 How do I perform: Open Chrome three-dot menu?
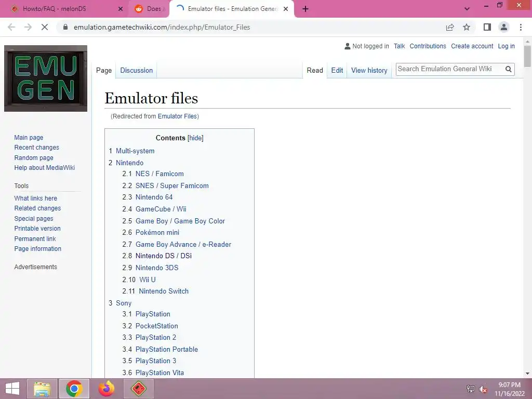521,27
